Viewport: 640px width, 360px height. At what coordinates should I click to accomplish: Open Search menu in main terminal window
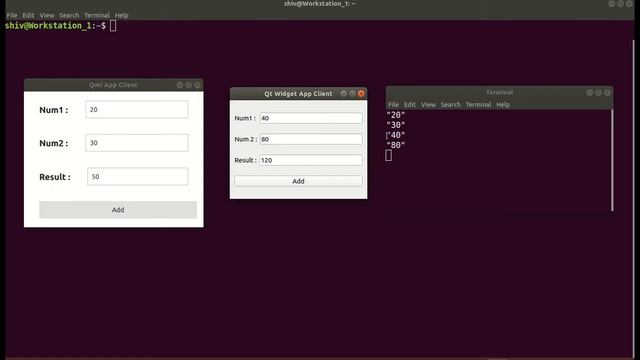pos(69,15)
